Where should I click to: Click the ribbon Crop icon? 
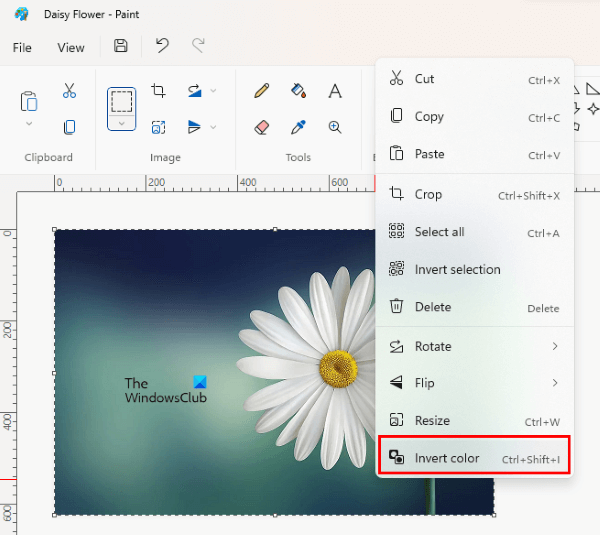(x=158, y=91)
